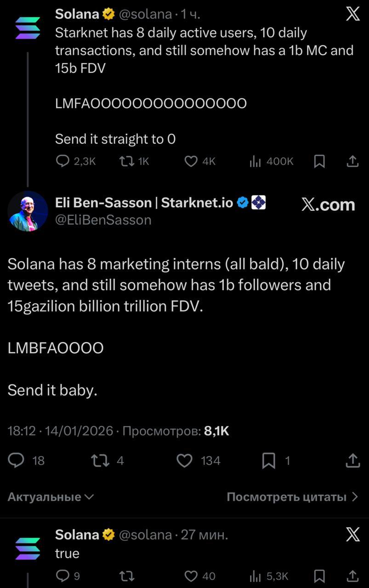Bookmark the top Solana tweet
Screen dimensions: 369x588
tap(319, 161)
